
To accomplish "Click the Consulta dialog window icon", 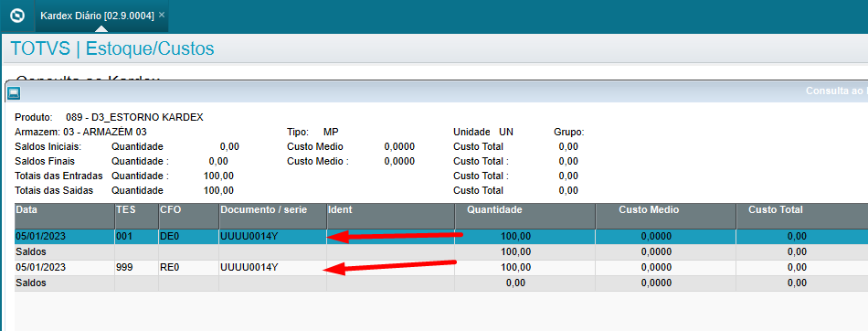I will point(14,92).
